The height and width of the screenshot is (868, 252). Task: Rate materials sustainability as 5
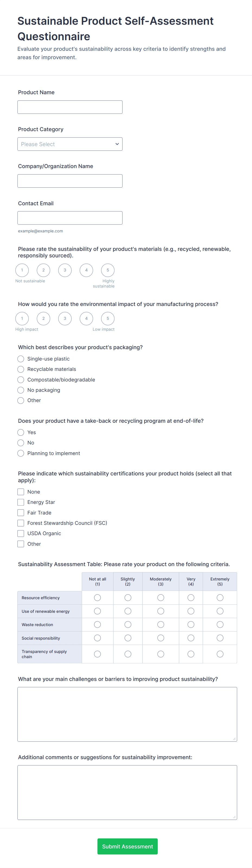(x=108, y=270)
